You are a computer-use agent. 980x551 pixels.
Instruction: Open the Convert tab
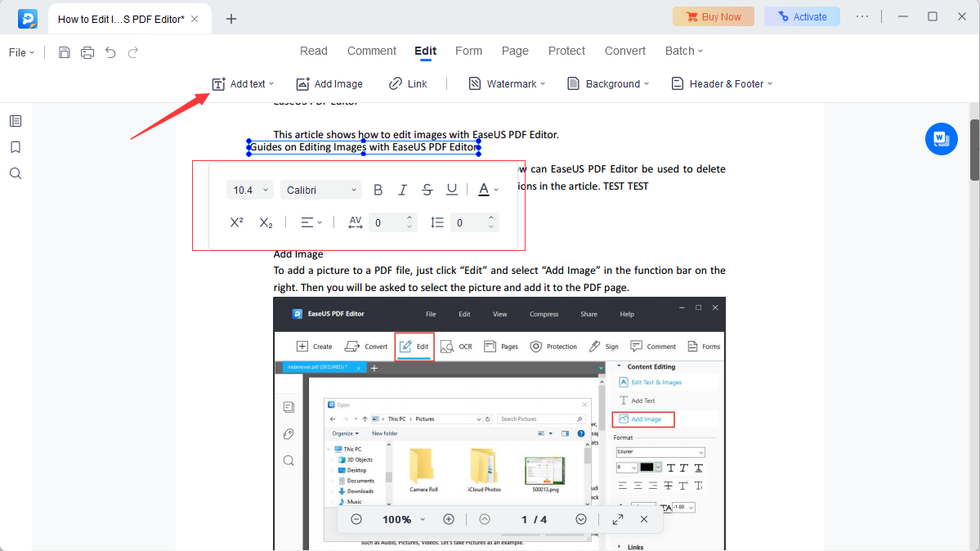[625, 51]
